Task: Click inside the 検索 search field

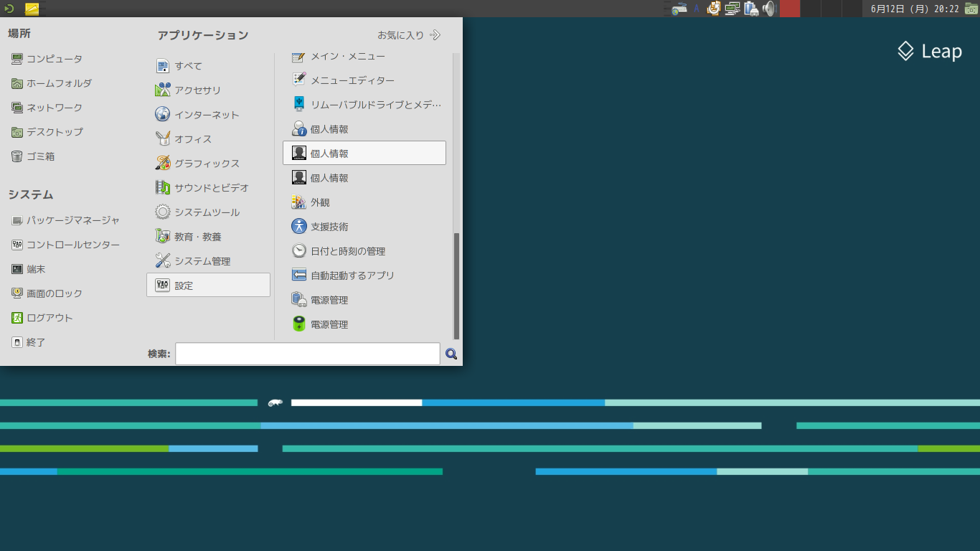Action: point(307,353)
